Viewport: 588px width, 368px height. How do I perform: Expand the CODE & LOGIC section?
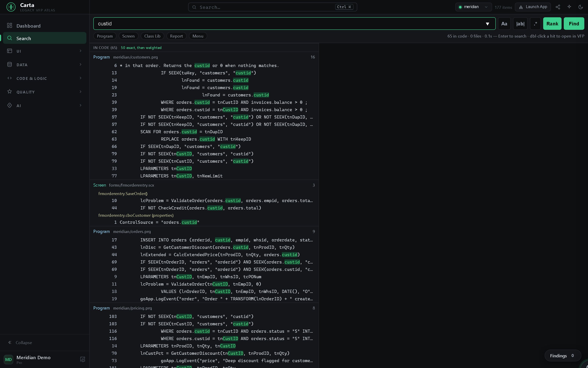[45, 78]
